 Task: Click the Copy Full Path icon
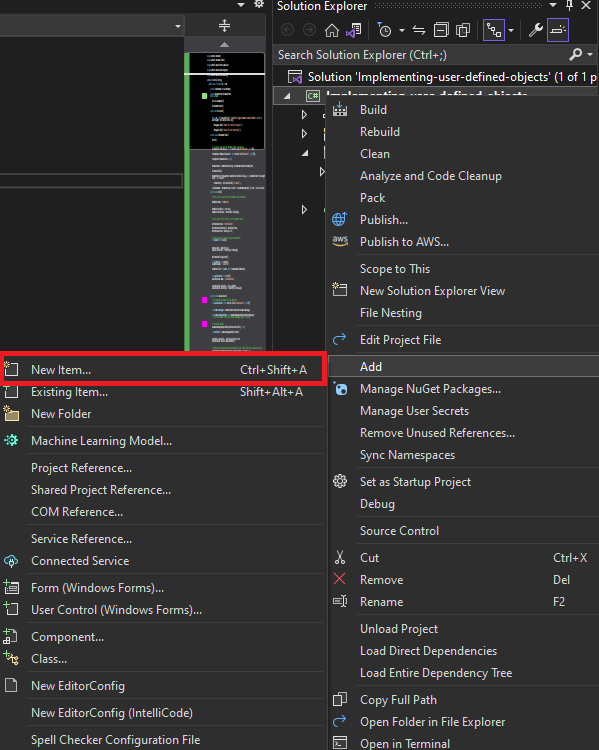pos(340,699)
